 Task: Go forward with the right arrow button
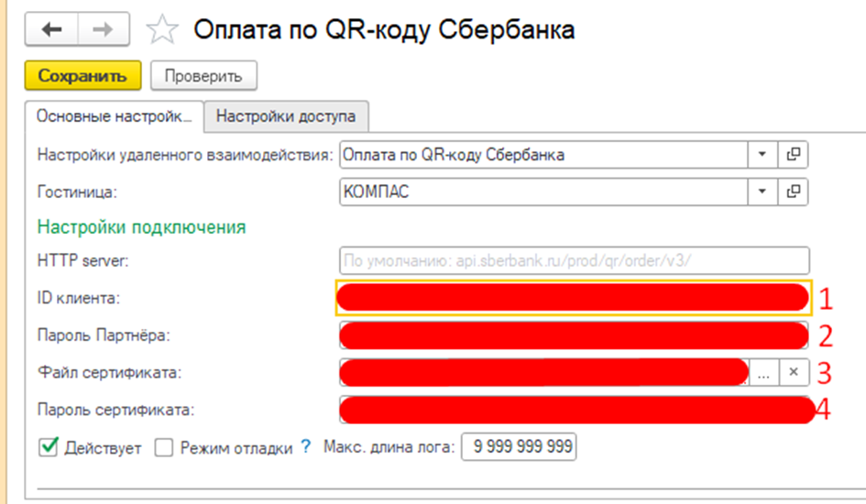[x=104, y=29]
